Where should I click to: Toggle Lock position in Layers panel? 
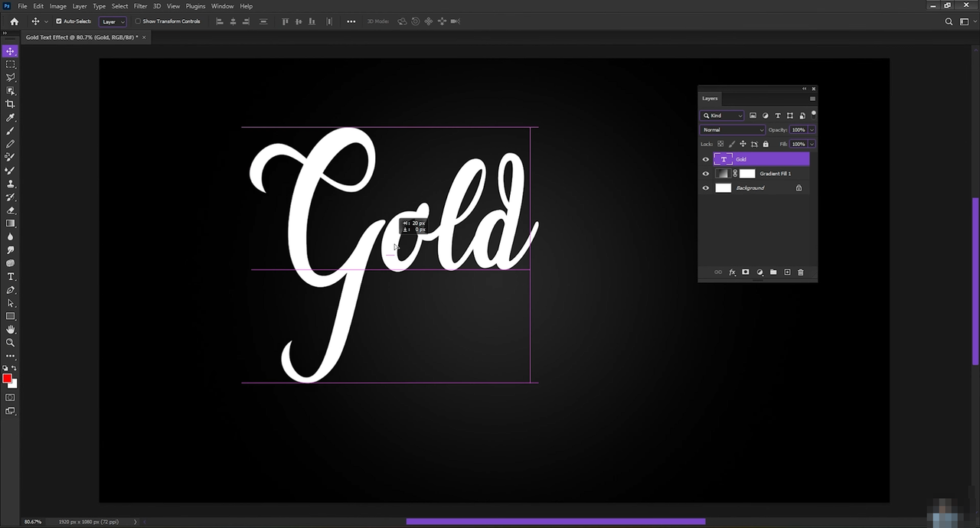(743, 144)
